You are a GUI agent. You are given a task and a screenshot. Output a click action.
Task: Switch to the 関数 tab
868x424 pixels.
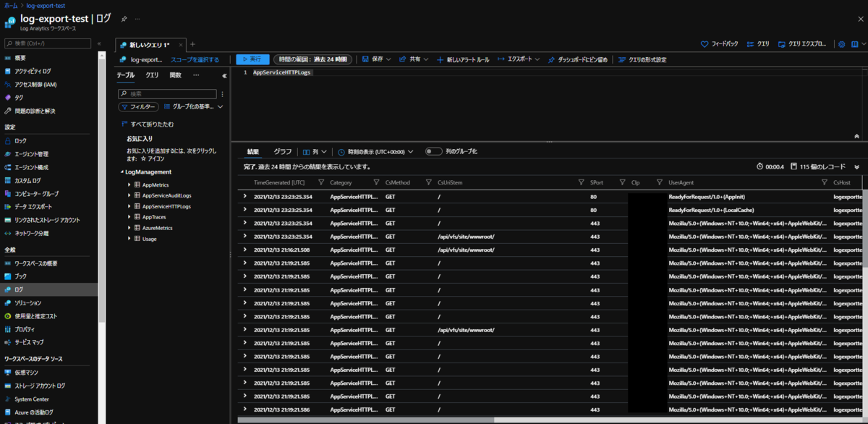(176, 75)
